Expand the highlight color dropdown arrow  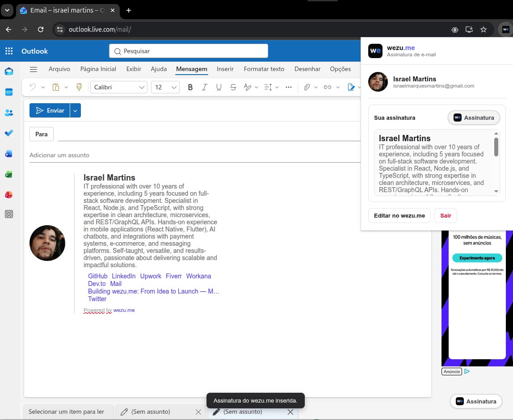point(256,87)
